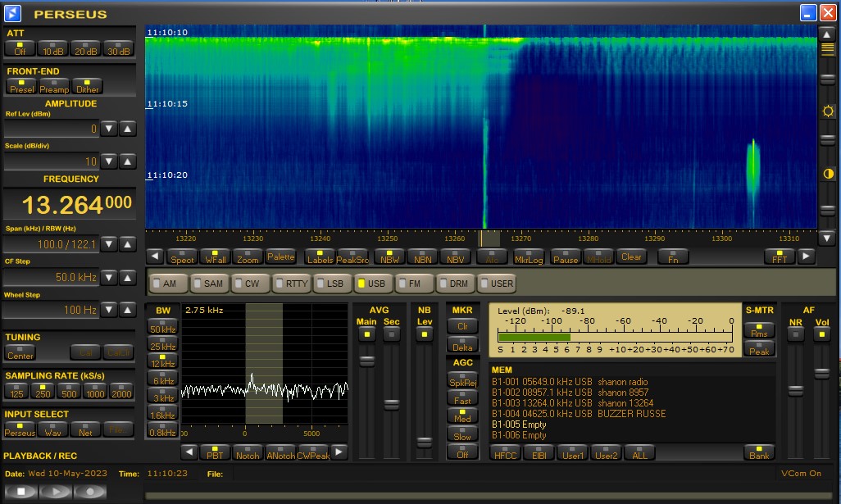Switch to CW mode
Viewport: 841px width, 504px height.
251,283
